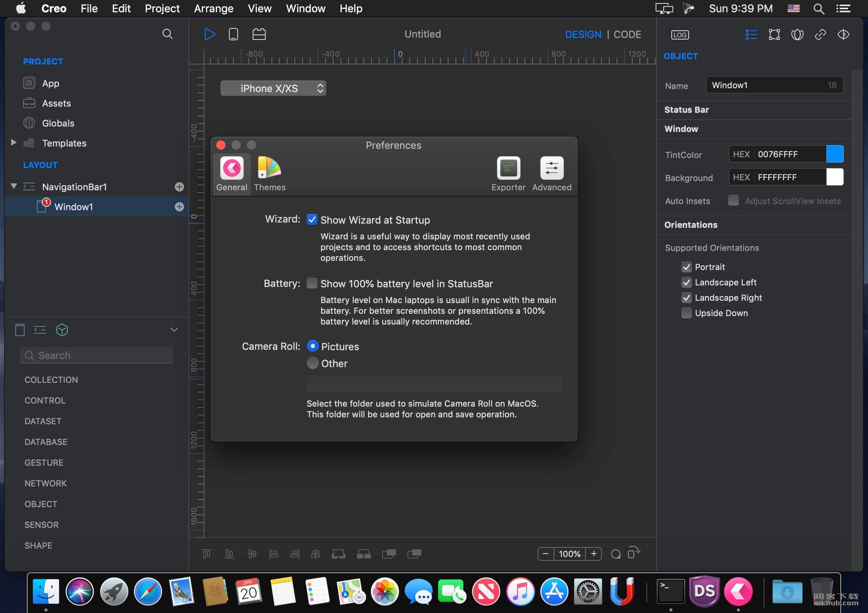Enable Upside Down orientation
Screen dimensions: 868x613
(x=686, y=313)
